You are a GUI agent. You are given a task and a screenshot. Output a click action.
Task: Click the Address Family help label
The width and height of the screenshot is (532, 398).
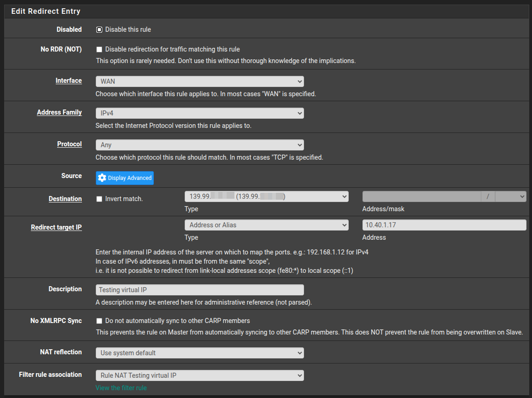[x=59, y=112]
